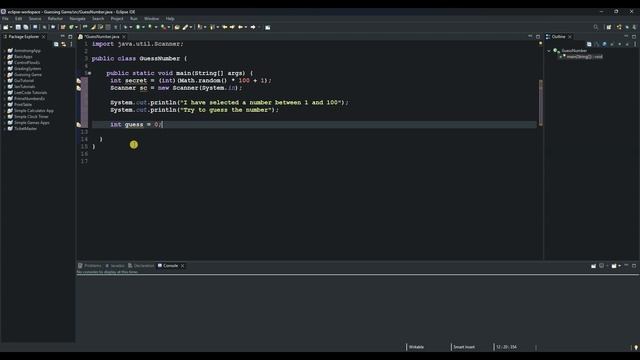
Task: Expand the Guessing Game project
Action: tap(4, 75)
